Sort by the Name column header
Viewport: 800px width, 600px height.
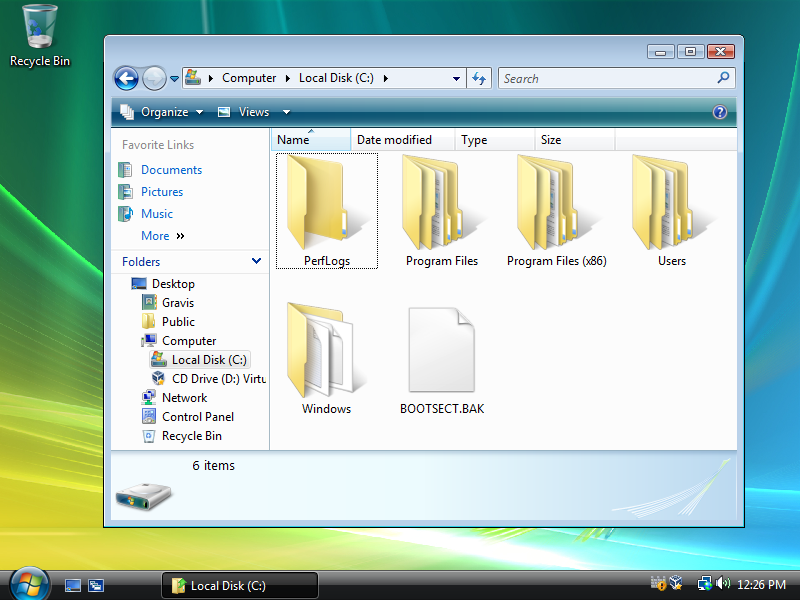point(311,139)
